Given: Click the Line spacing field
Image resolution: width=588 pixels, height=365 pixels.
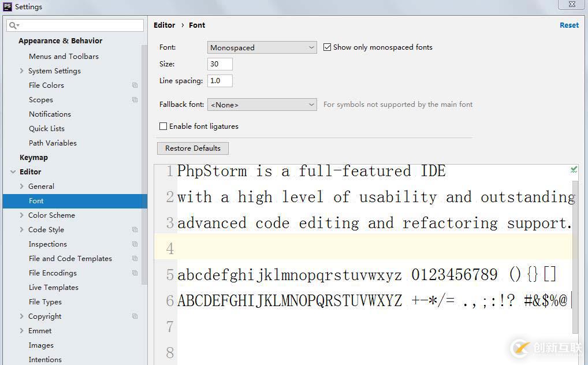Looking at the screenshot, I should (220, 81).
